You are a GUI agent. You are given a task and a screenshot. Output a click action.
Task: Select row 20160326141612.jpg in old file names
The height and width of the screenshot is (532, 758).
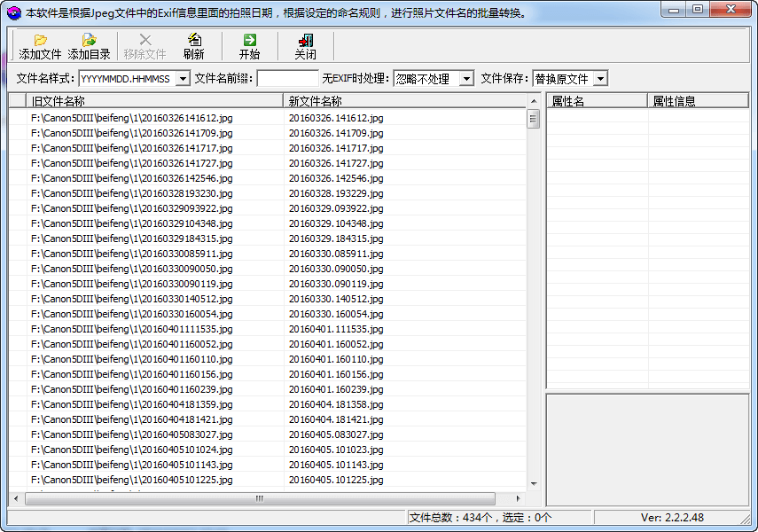pos(131,118)
